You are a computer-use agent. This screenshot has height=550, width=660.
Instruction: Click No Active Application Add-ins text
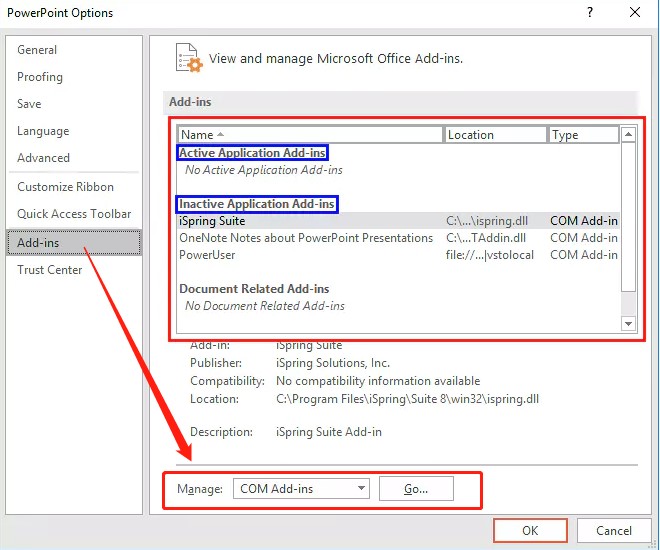264,170
